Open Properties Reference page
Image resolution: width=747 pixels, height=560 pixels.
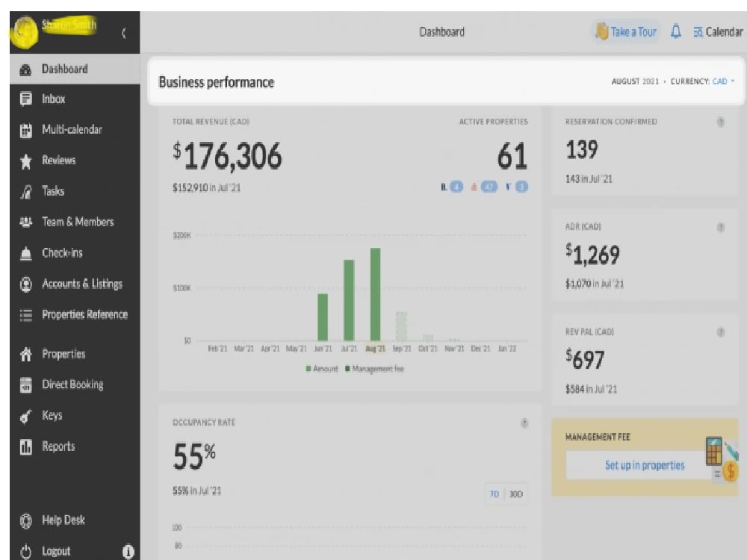(85, 314)
